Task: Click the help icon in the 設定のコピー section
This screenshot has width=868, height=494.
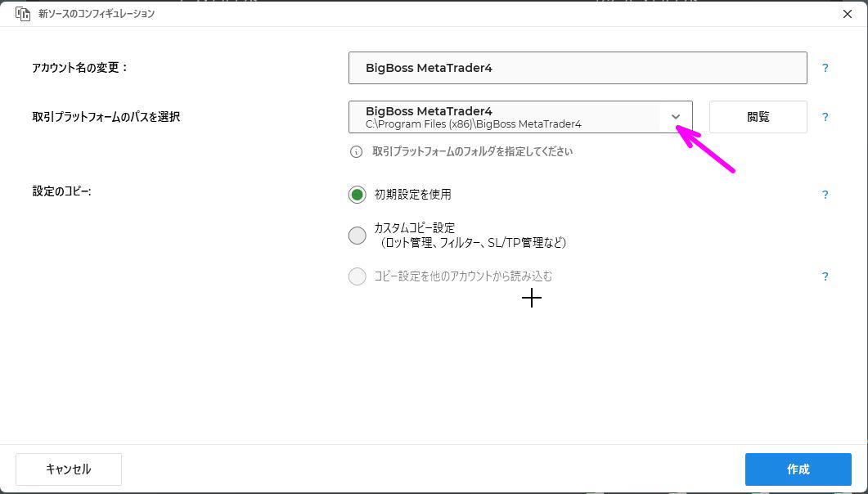Action: tap(825, 195)
